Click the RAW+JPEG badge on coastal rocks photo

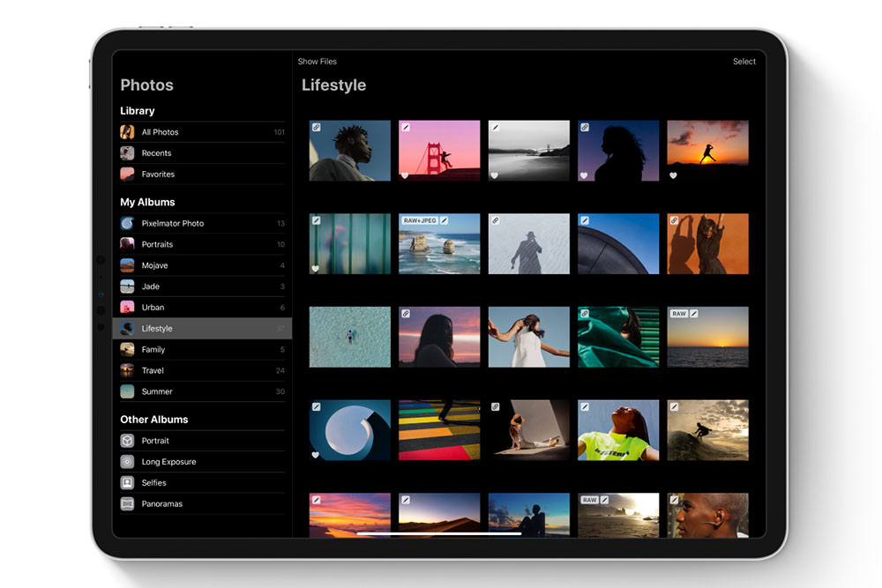click(420, 220)
